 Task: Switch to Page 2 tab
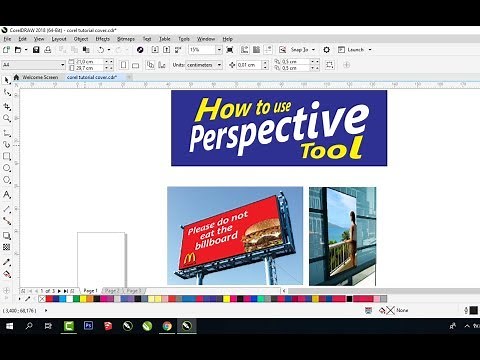pos(112,291)
